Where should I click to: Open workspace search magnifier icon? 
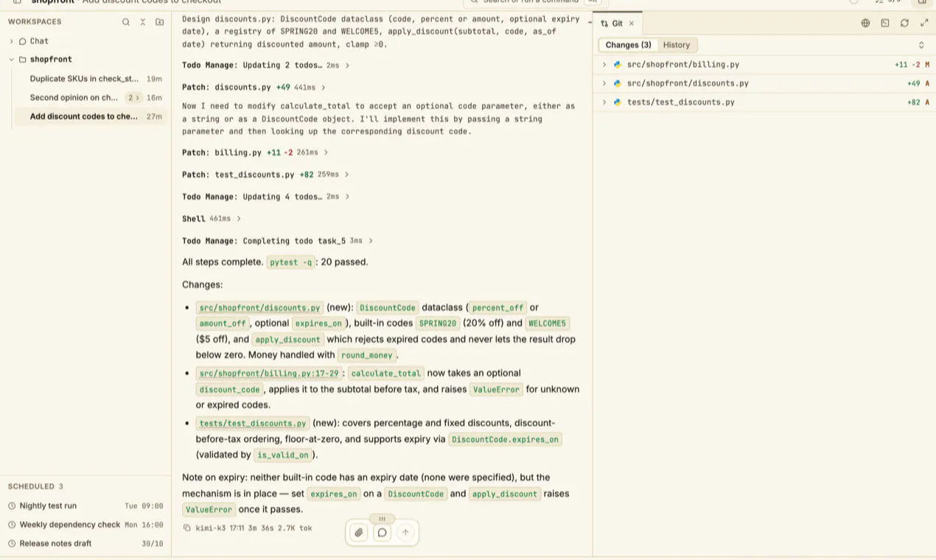tap(126, 22)
